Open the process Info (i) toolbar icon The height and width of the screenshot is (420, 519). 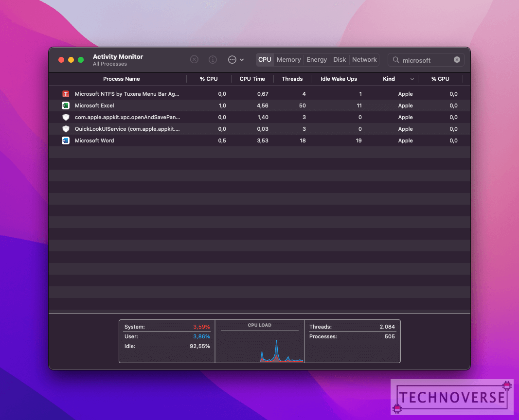pos(213,59)
